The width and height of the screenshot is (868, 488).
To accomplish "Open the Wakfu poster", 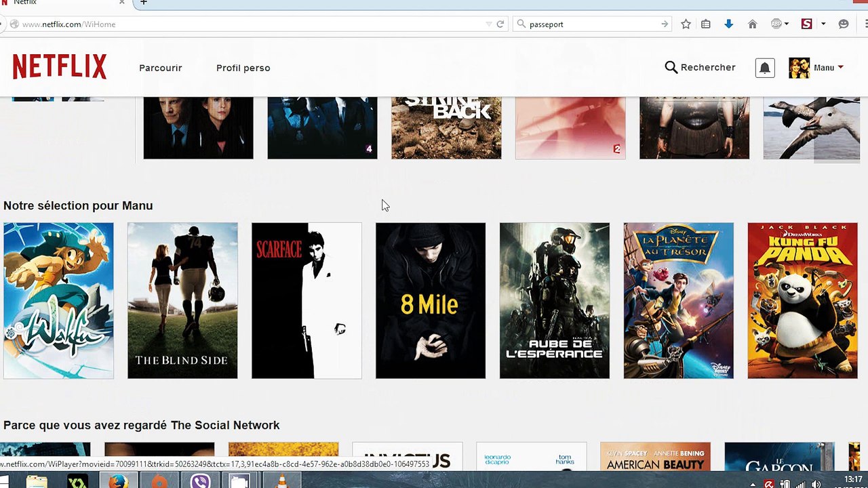I will tap(58, 300).
